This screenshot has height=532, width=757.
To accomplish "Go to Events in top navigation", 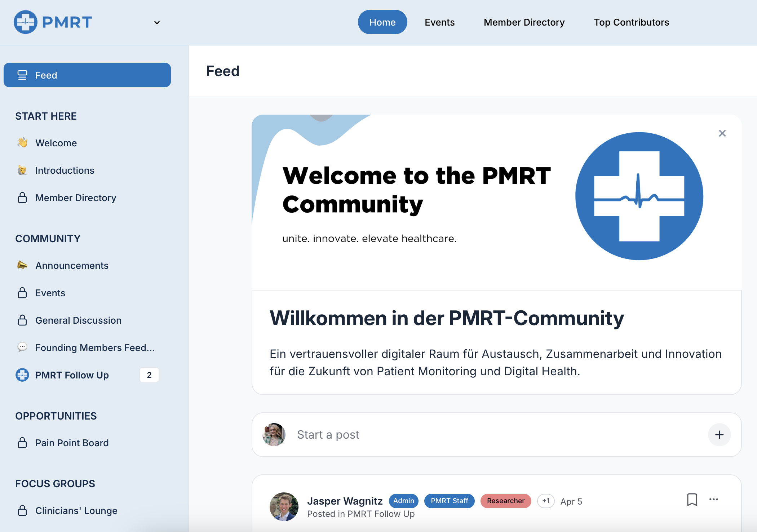I will coord(439,22).
